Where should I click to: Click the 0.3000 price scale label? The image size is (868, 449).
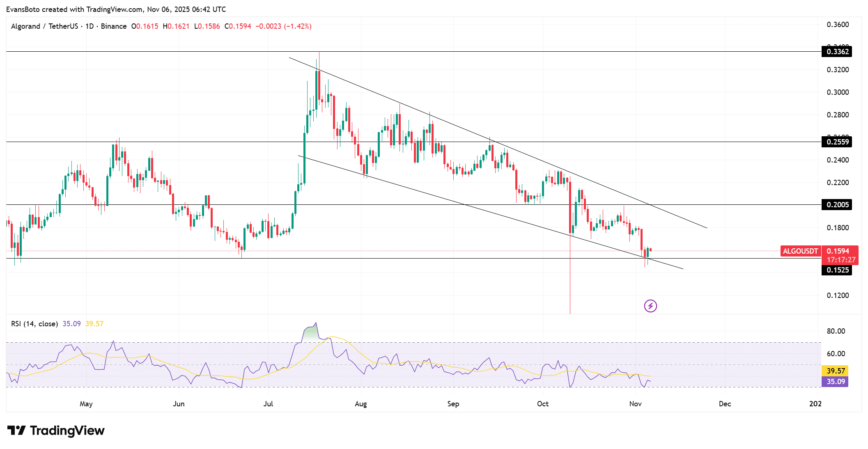coord(838,92)
